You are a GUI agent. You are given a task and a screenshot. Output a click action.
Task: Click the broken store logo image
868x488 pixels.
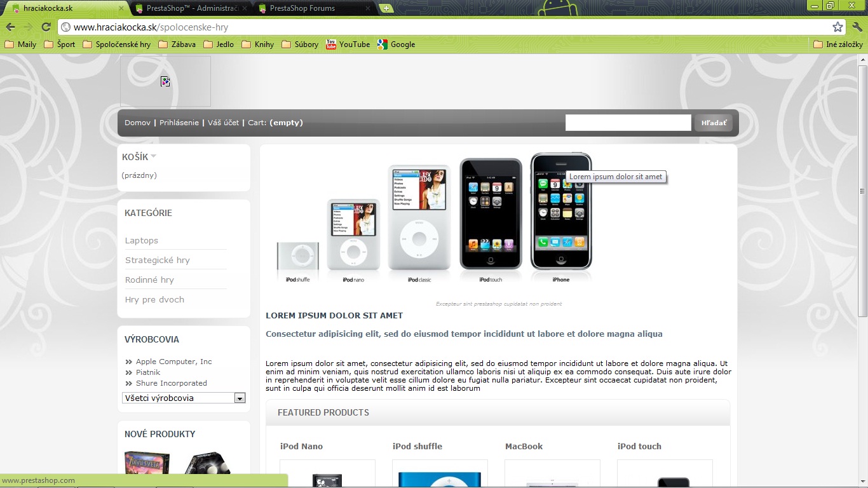(165, 81)
